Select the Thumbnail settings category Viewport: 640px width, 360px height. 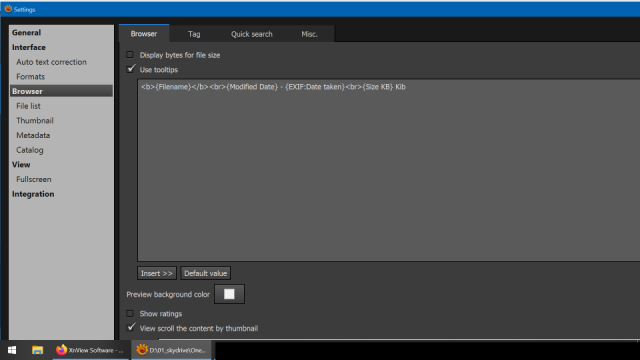tap(35, 120)
